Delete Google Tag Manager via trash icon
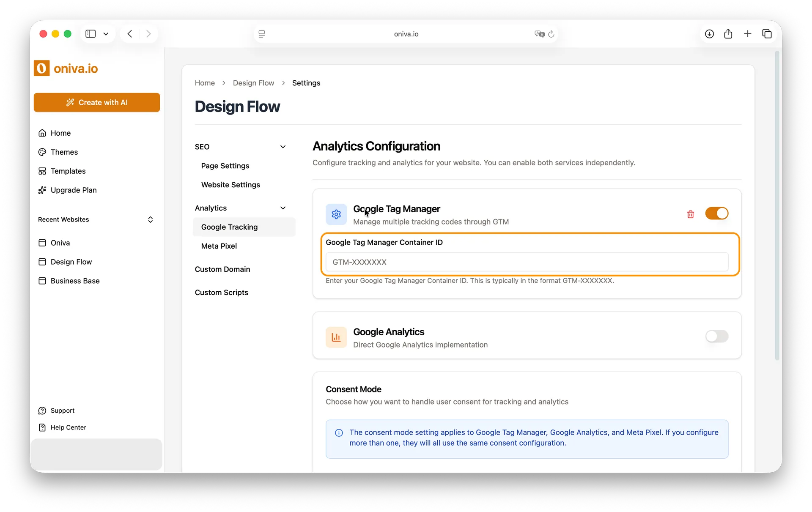The image size is (812, 512). click(x=690, y=214)
